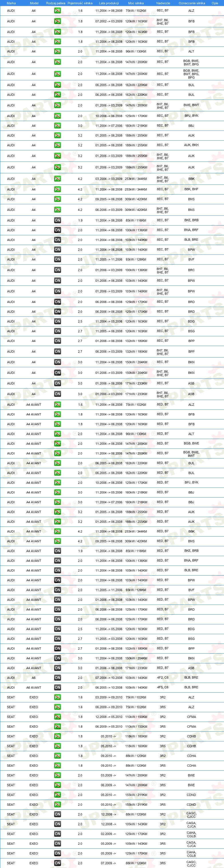Viewport: 224px width, 868px height.
Task: Click the petrol icon in the SEAT EXEO 3R2 BWE row
Action: pos(58,776)
